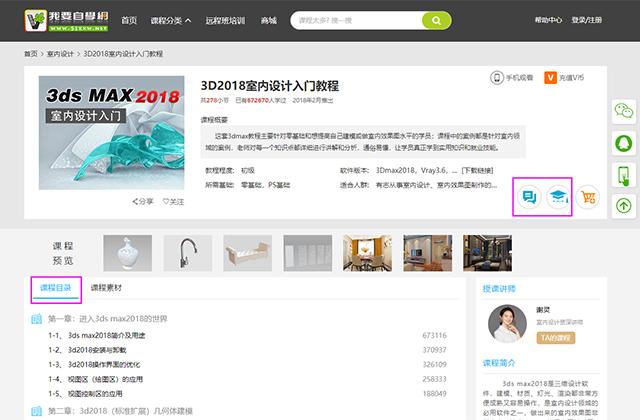The image size is (640, 420).
Task: Open lesson 1-2 3d2018安装与卸载
Action: tap(87, 350)
